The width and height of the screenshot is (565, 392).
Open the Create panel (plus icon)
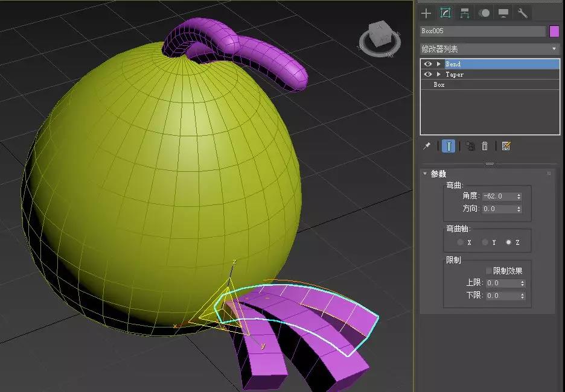click(426, 13)
